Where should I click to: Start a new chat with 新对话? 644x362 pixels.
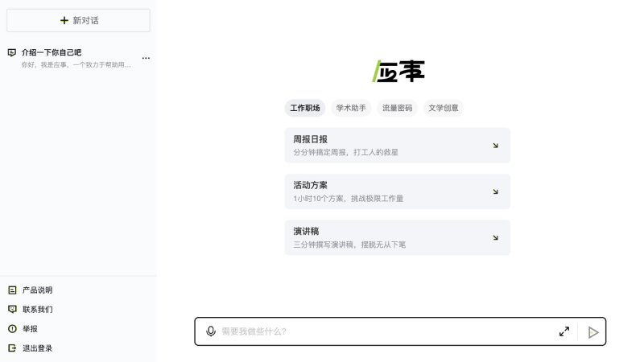click(78, 20)
